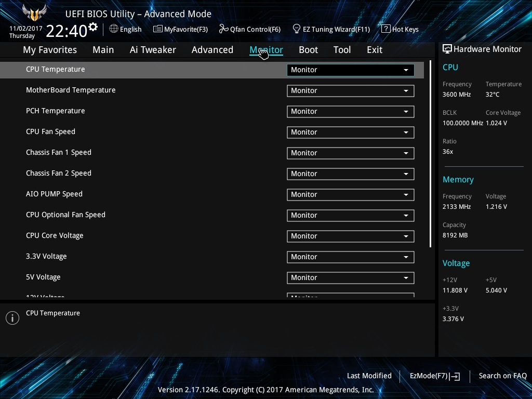This screenshot has width=532, height=399.
Task: Click the 100.0000 MHz BCLK value
Action: pyautogui.click(x=463, y=123)
